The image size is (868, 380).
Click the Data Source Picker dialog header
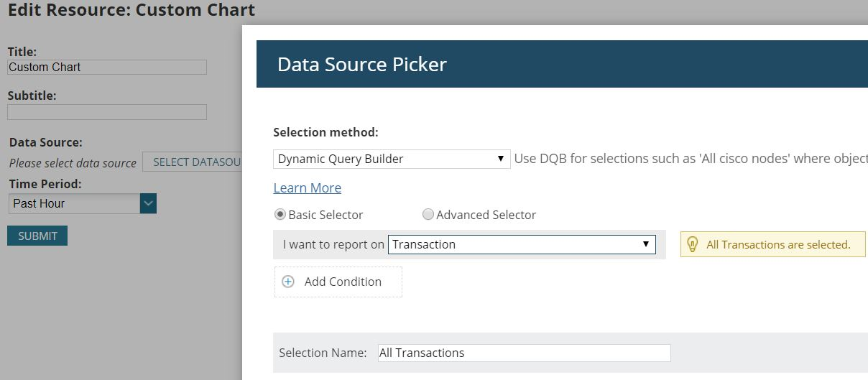tap(362, 64)
